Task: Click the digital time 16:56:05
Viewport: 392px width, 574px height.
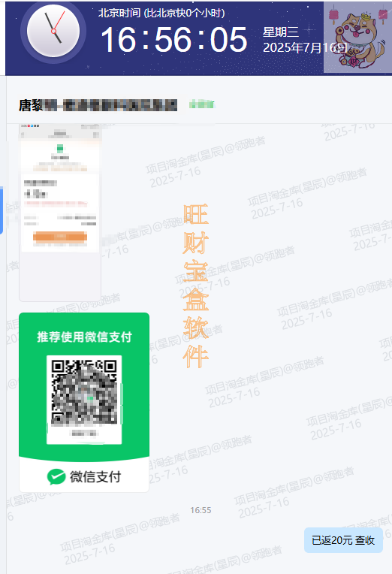Action: pyautogui.click(x=174, y=40)
